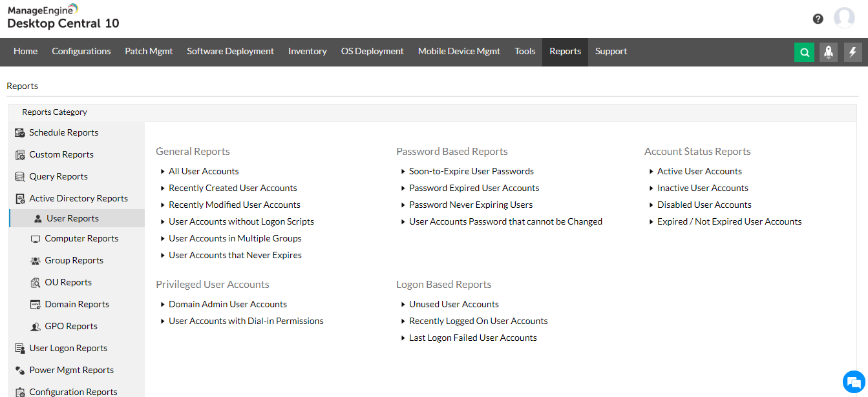Viewport: 868px width, 397px height.
Task: Open the Disabled User Accounts report
Action: [x=704, y=205]
